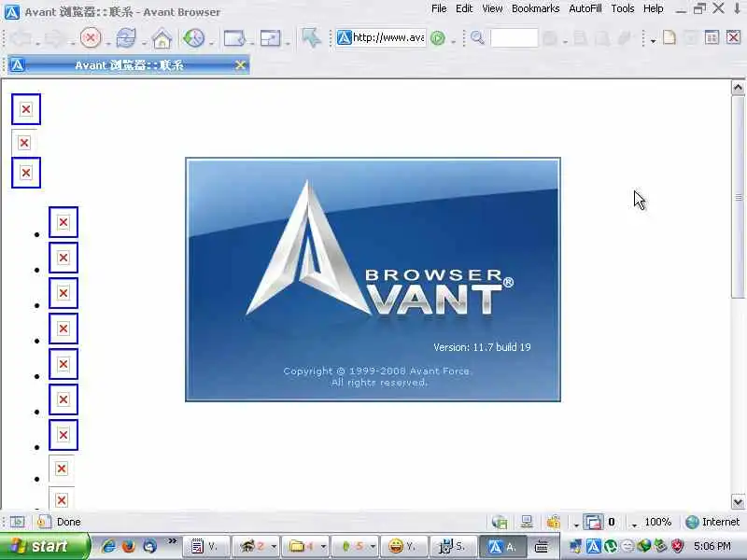Click the red Stop loading icon

click(91, 37)
